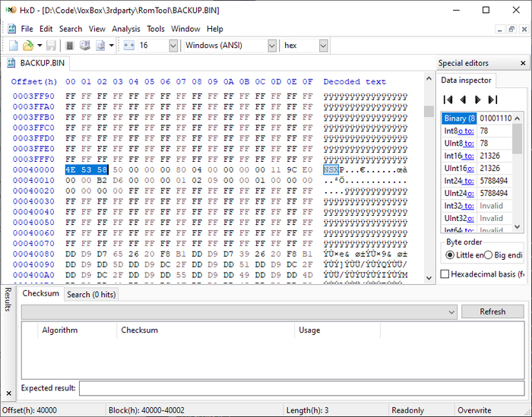Open the Analysis menu
532x417 pixels.
pyautogui.click(x=125, y=29)
